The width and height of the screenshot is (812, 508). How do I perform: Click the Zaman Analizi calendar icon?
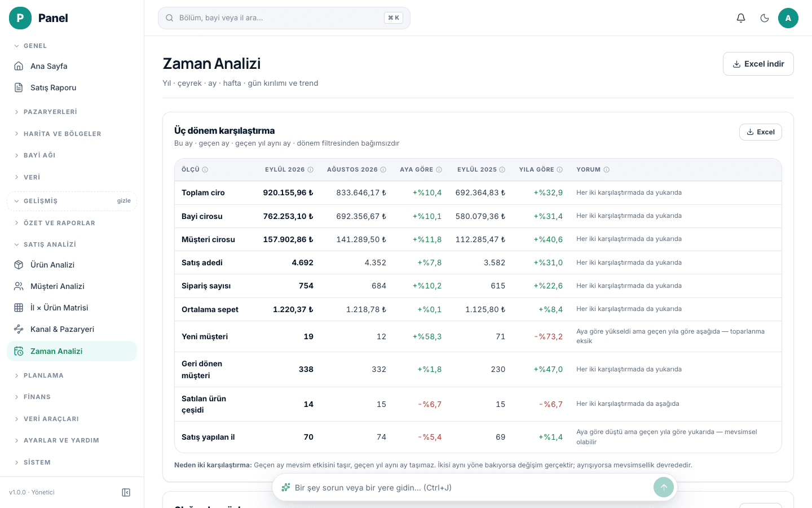19,351
